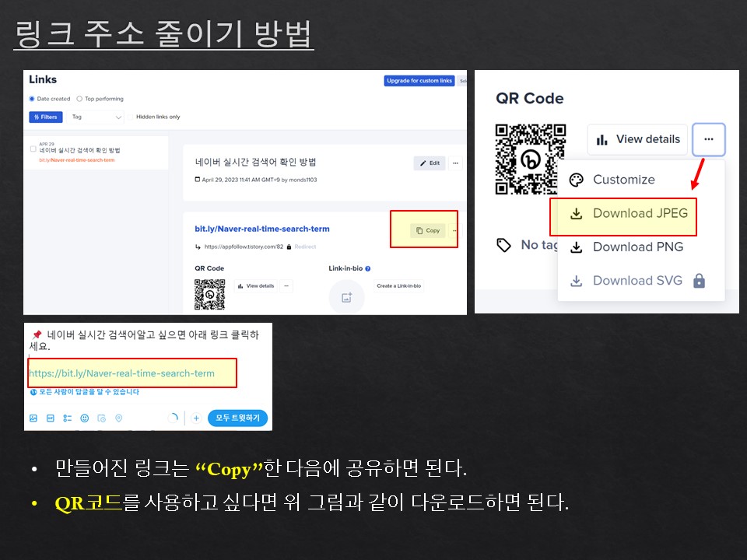This screenshot has height=560, width=747.
Task: Click the blue bit.ly/Naver-real-time-search-term heading
Action: click(262, 229)
